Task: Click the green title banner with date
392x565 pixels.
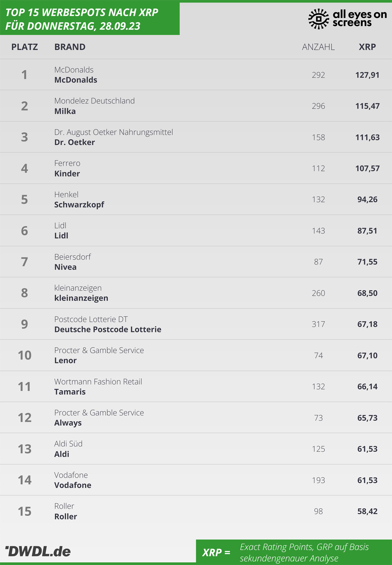Action: click(90, 19)
